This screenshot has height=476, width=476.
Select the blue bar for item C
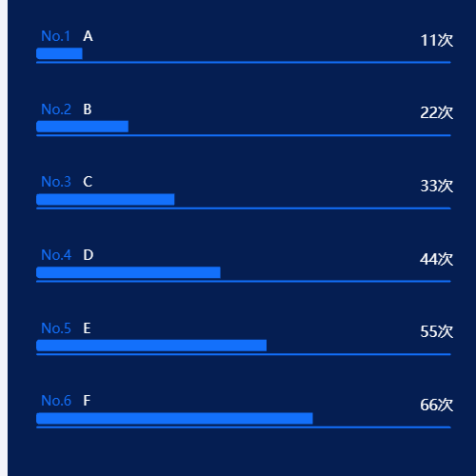(106, 200)
